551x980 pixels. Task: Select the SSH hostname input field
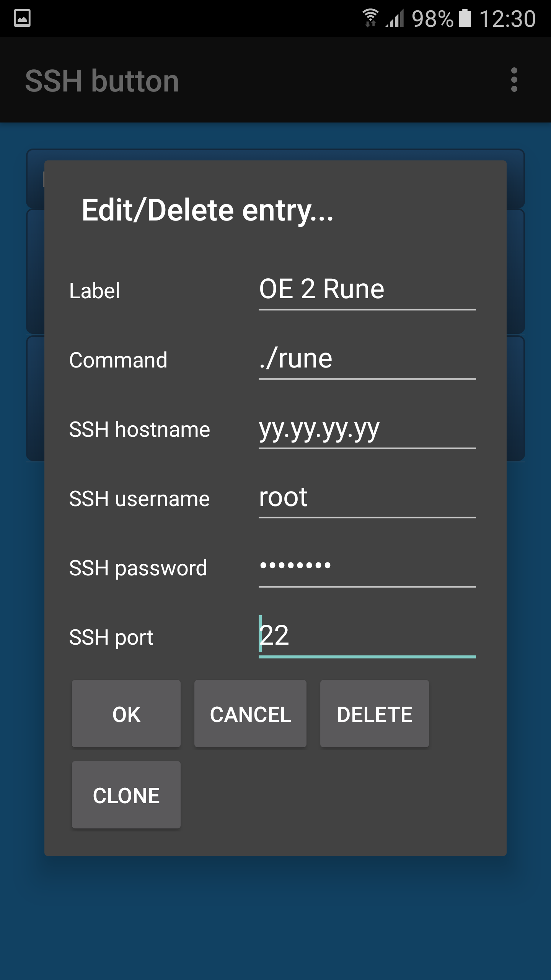click(367, 428)
